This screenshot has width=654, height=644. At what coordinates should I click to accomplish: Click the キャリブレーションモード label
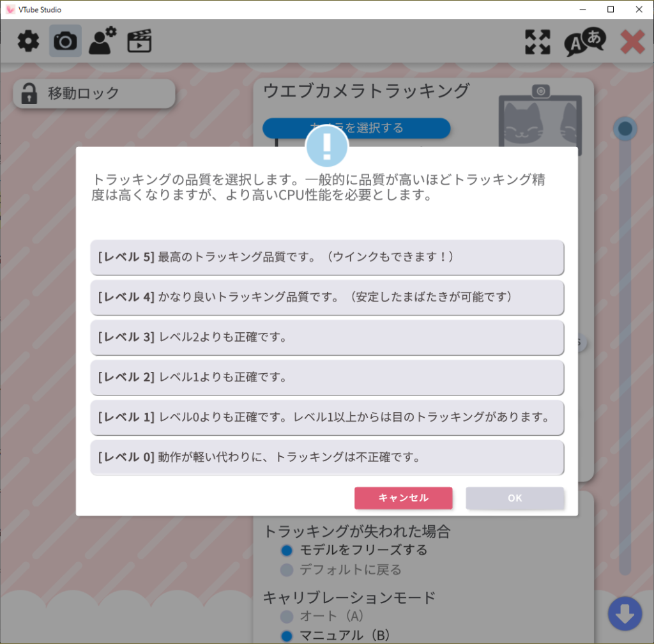click(x=349, y=598)
